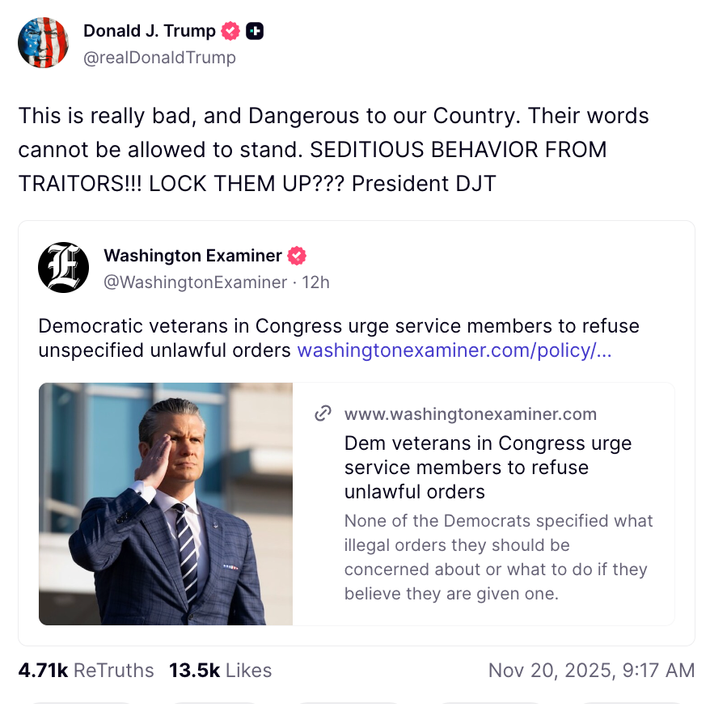Viewport: 710px width, 704px height.
Task: Open the 'Dem veterans in Congress' headline
Action: [x=488, y=467]
